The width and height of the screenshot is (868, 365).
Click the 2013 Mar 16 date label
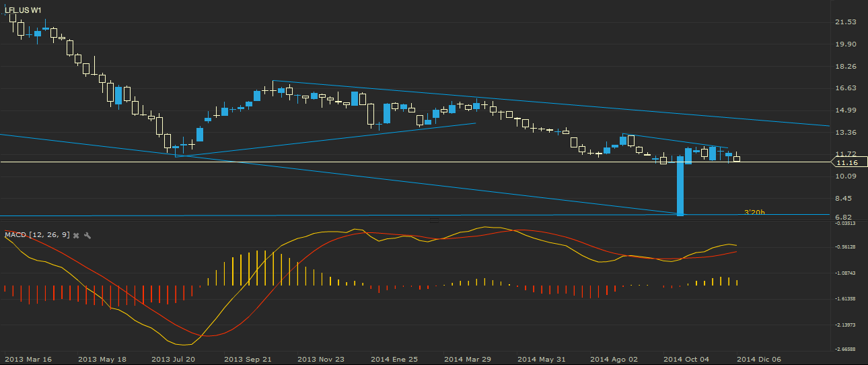pyautogui.click(x=27, y=359)
